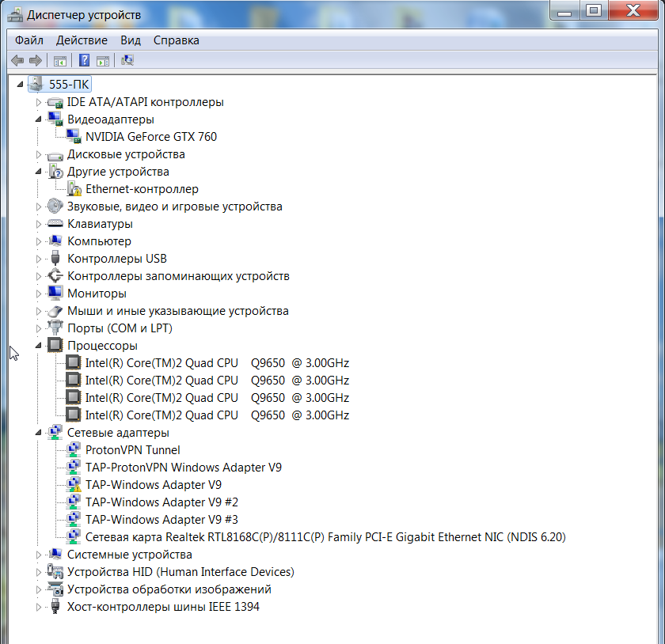Click the Звуковые, видео и игровые устройства speaker icon
This screenshot has height=644, width=665.
55,206
